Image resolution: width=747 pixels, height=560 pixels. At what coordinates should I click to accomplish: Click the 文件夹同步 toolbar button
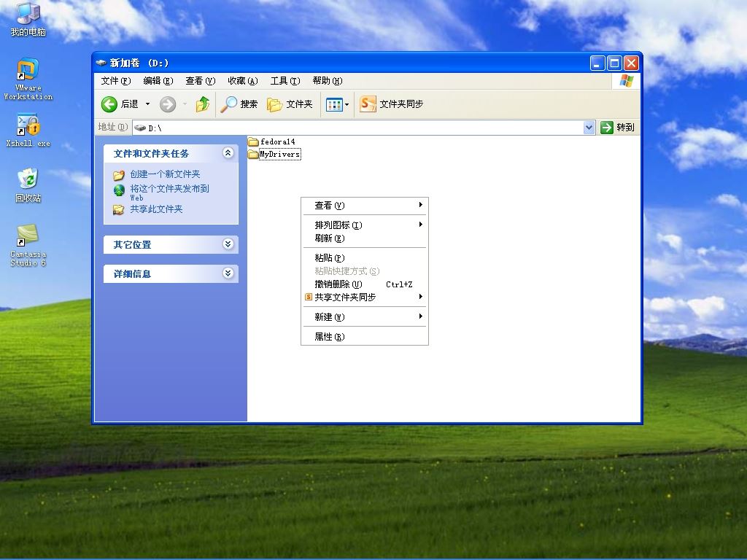coord(391,104)
